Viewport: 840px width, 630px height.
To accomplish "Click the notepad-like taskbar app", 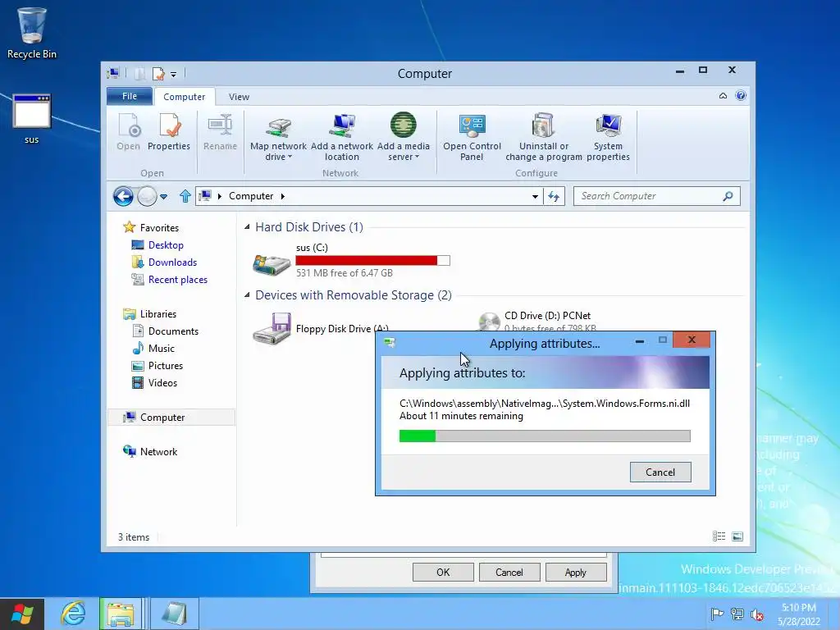I will [x=174, y=614].
